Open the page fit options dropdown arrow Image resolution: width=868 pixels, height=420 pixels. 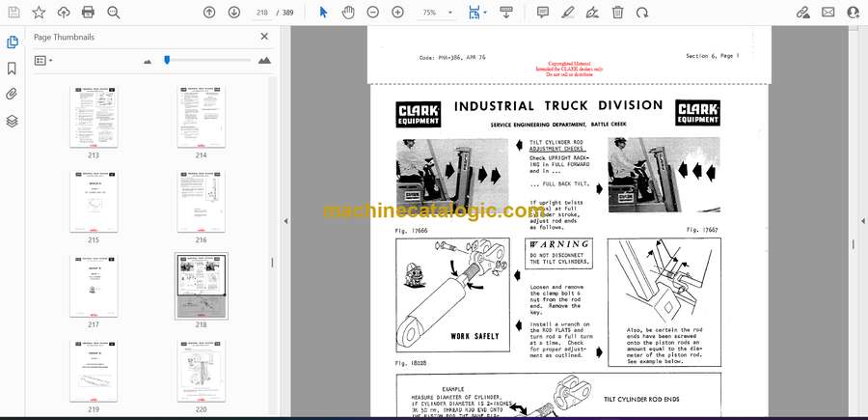coord(485,13)
